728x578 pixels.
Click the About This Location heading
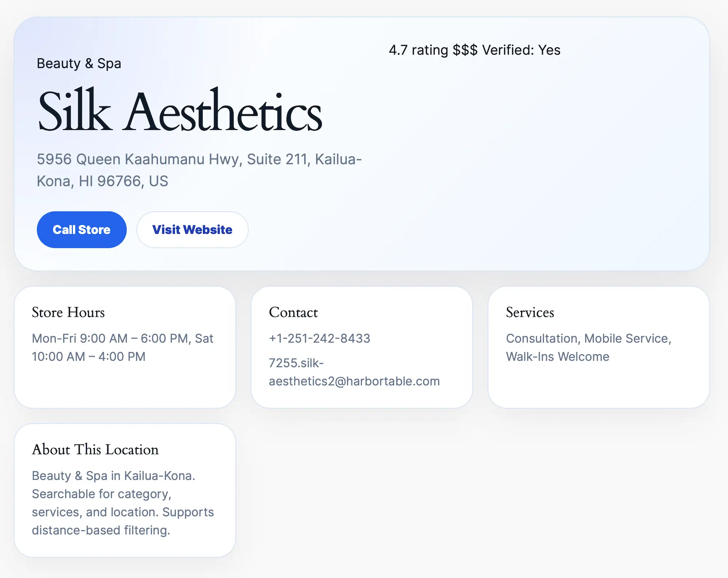[95, 450]
